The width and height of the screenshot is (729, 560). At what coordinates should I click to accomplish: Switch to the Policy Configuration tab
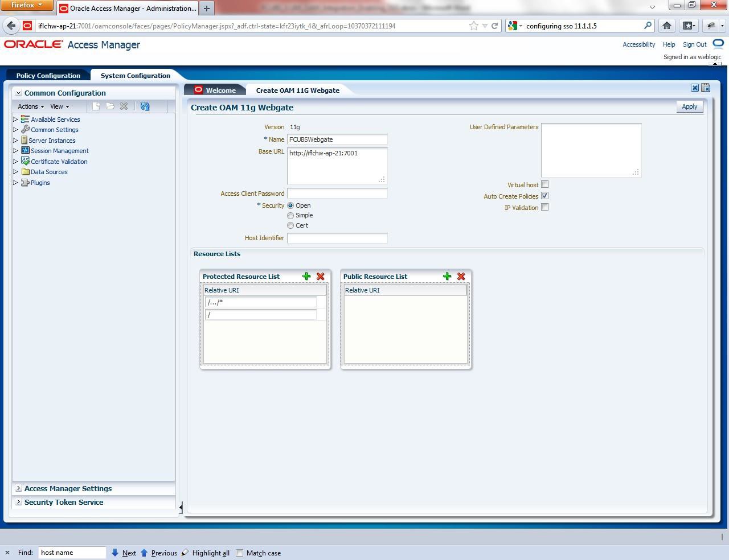[48, 75]
